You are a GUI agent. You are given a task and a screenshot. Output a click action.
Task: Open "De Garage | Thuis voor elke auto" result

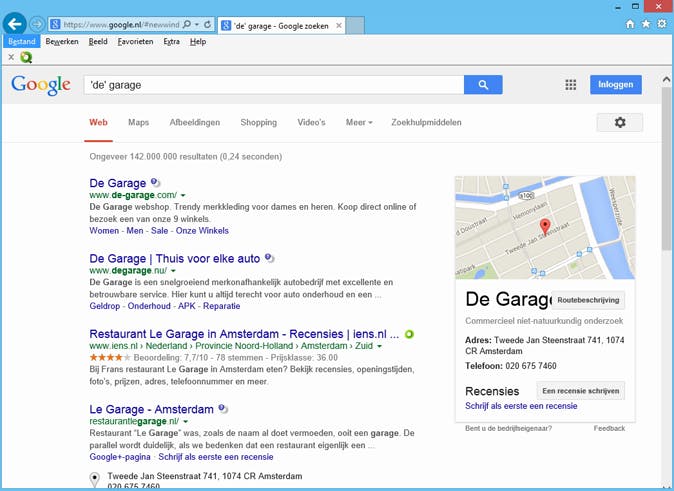(175, 259)
